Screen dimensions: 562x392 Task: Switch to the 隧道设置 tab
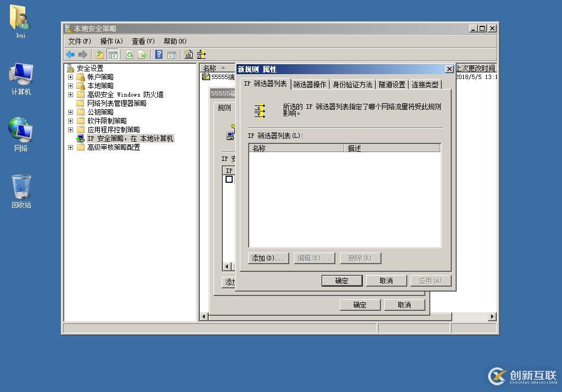tap(392, 85)
